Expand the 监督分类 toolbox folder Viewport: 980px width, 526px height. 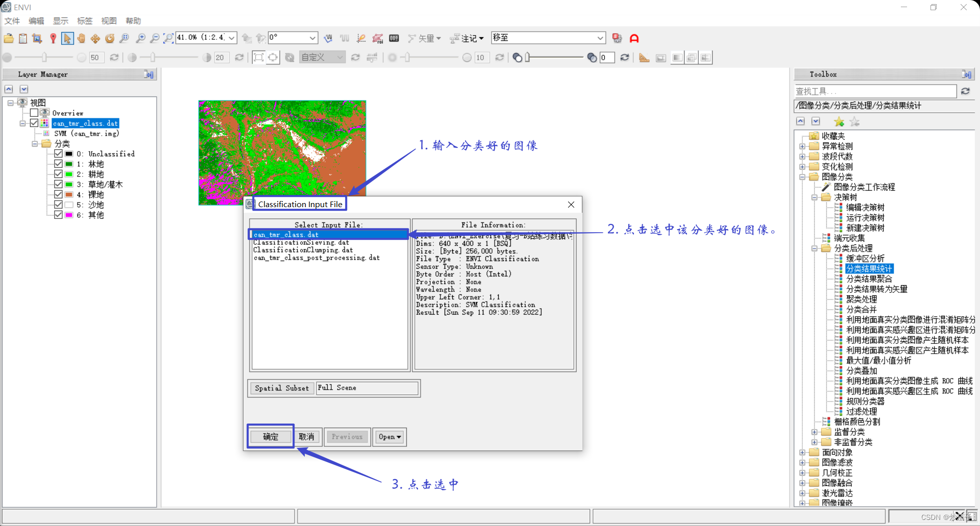click(814, 432)
